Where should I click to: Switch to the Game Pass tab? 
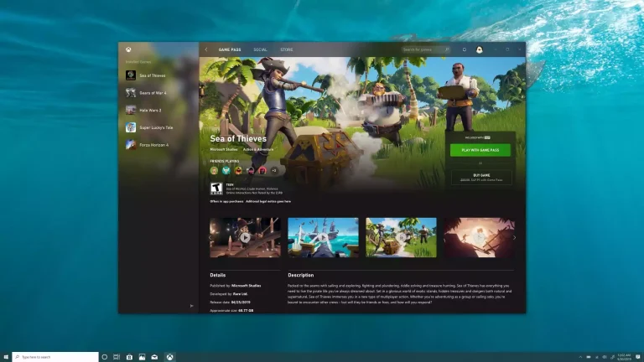[230, 49]
